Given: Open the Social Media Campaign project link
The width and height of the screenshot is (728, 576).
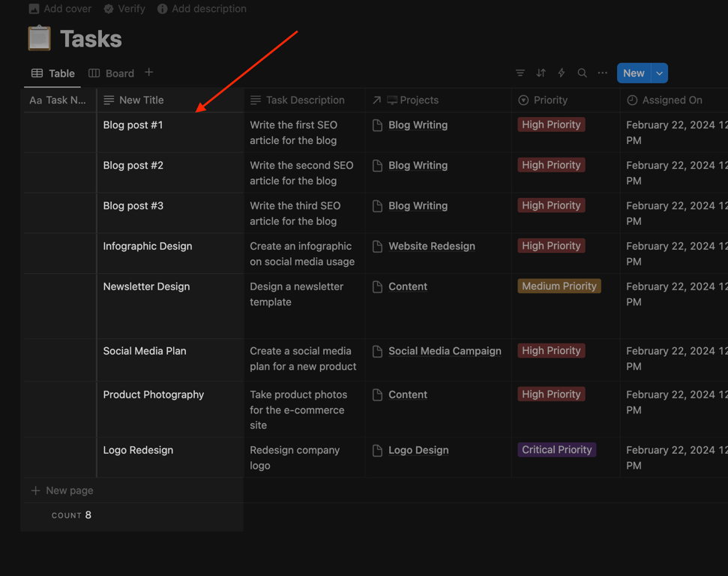Looking at the screenshot, I should click(445, 351).
